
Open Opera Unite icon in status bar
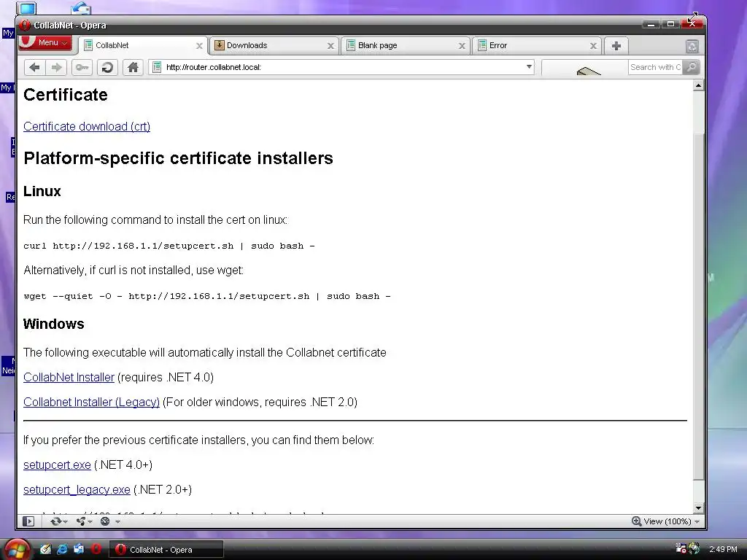pyautogui.click(x=80, y=521)
